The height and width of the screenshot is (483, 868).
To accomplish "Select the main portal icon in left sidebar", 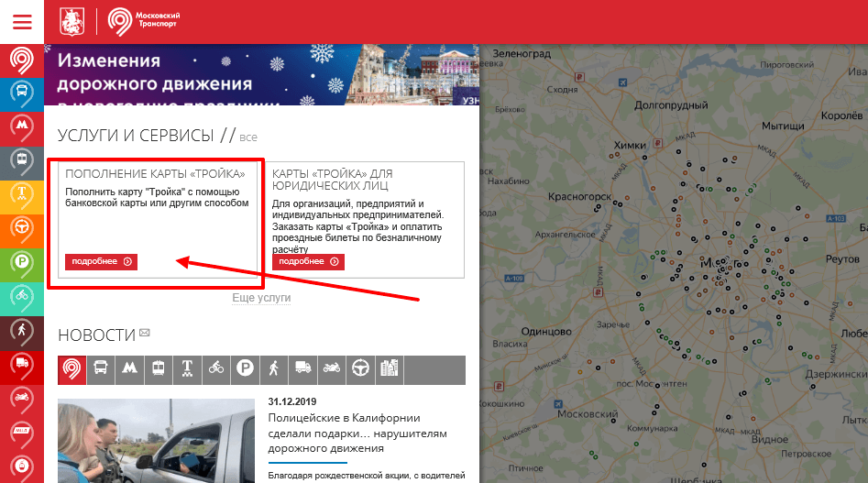I will (x=22, y=60).
